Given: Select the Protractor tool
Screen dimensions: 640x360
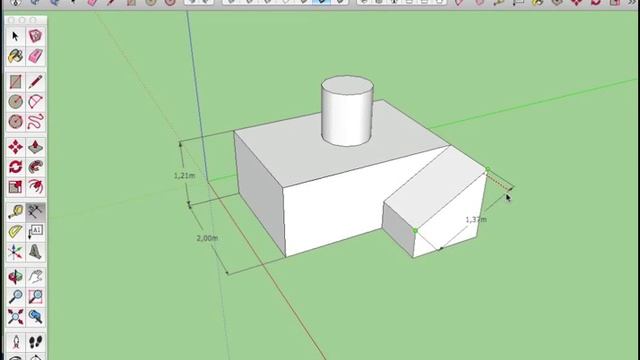Looking at the screenshot, I should coord(16,232).
